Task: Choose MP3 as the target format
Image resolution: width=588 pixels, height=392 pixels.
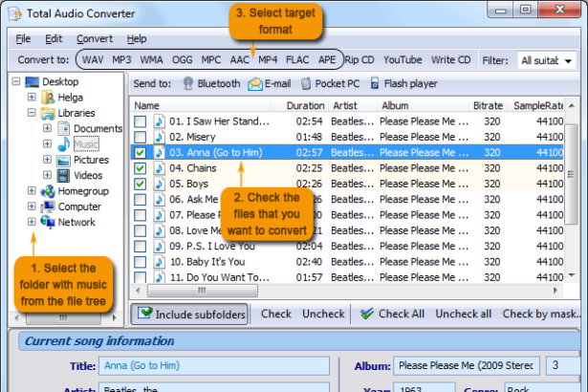Action: [121, 59]
